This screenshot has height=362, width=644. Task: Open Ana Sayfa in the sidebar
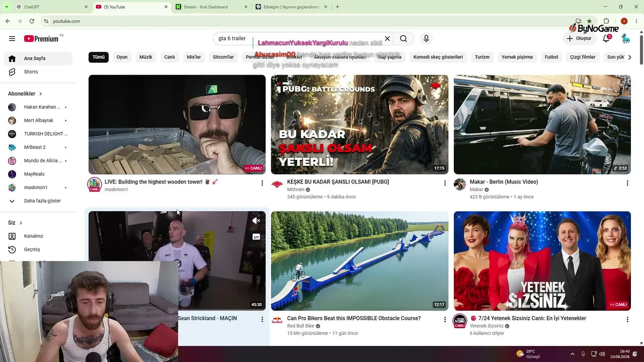click(x=38, y=58)
